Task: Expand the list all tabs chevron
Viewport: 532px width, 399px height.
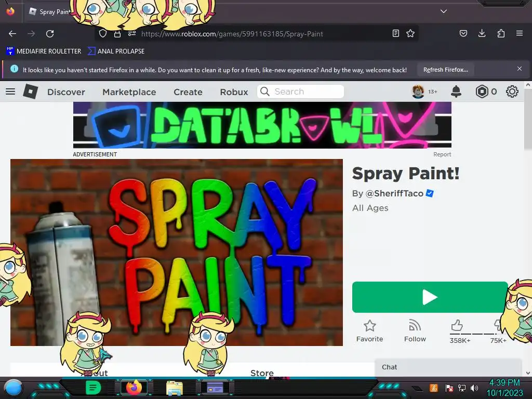Action: pyautogui.click(x=444, y=11)
